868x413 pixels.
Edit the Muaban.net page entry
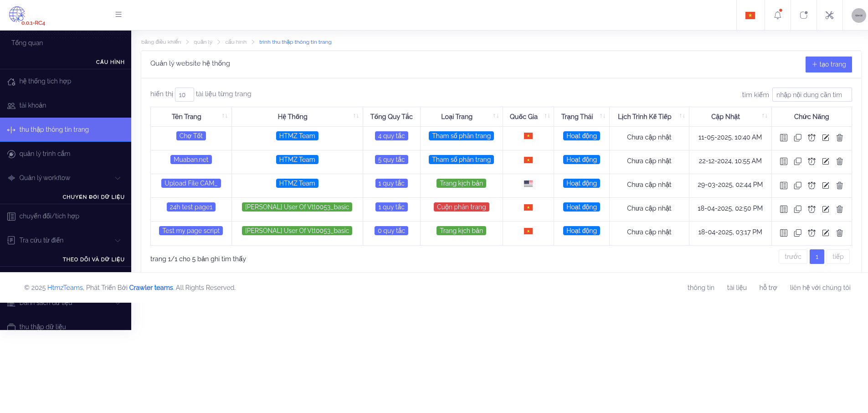pos(825,161)
